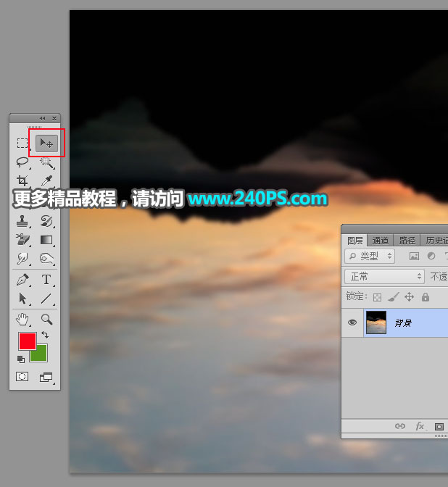The width and height of the screenshot is (448, 487).
Task: Hide the 背景 layer with eye icon
Action: 352,323
